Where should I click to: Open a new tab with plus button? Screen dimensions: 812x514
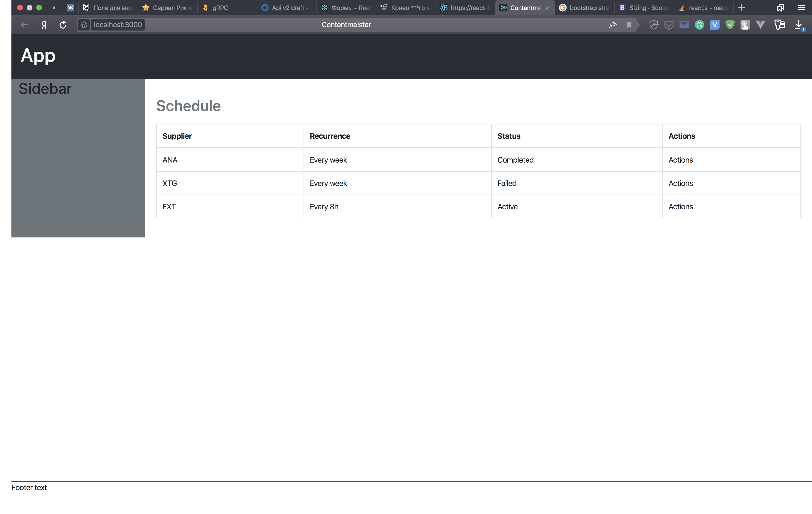[741, 7]
